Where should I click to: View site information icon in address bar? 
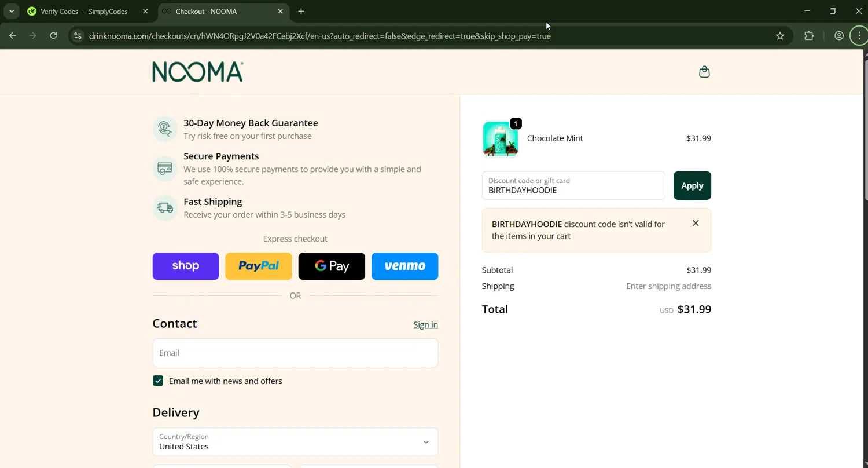(x=78, y=36)
